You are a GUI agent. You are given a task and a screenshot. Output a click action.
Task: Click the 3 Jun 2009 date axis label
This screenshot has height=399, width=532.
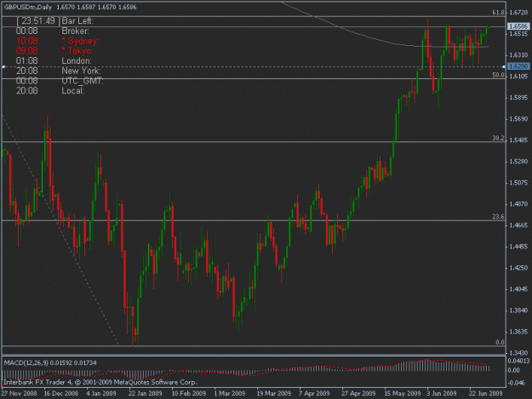442,393
